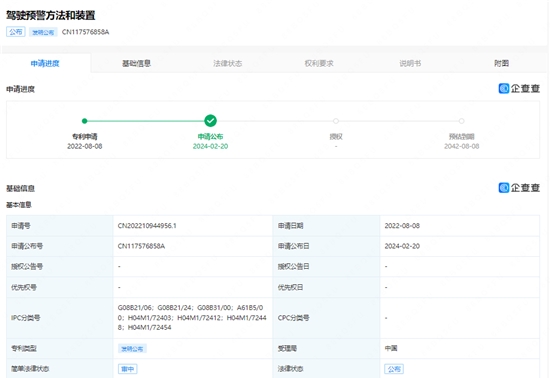
Task: Click the 授权 timeline marker circle
Action: click(x=336, y=121)
